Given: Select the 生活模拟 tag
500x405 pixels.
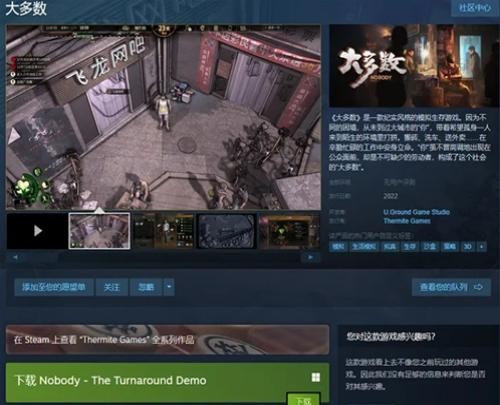Looking at the screenshot, I should point(364,247).
